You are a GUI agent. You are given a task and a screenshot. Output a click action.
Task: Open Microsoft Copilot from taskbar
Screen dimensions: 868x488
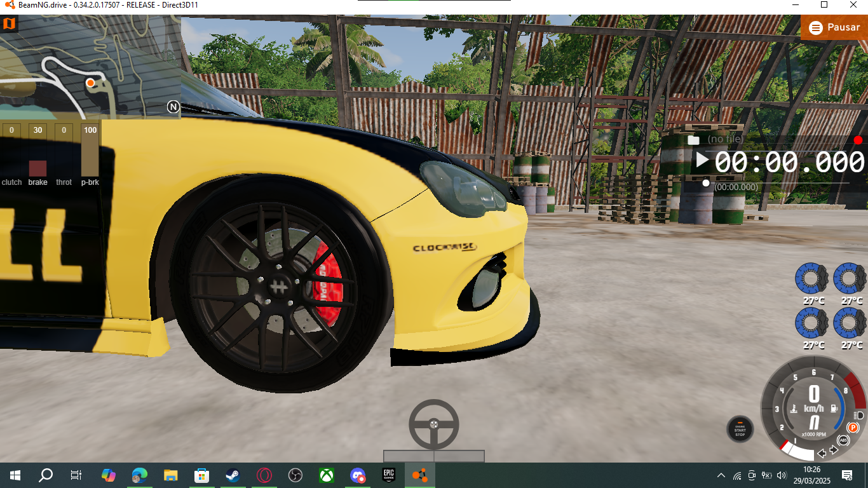109,475
